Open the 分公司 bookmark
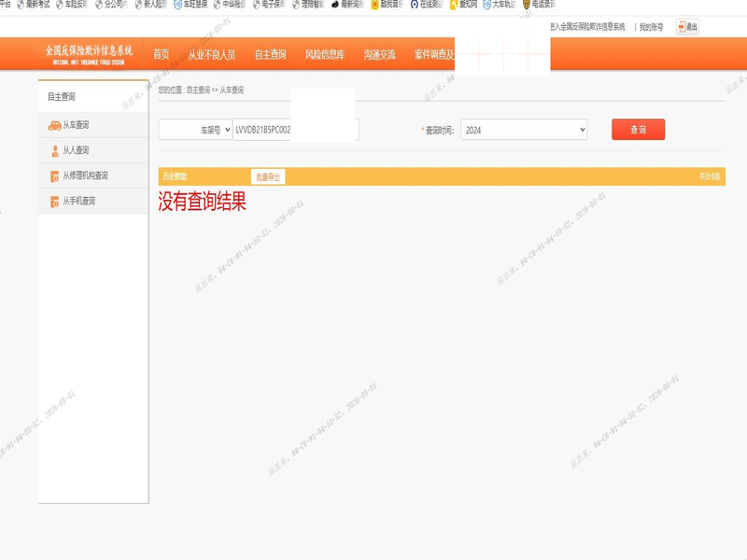This screenshot has height=560, width=747. tap(111, 5)
